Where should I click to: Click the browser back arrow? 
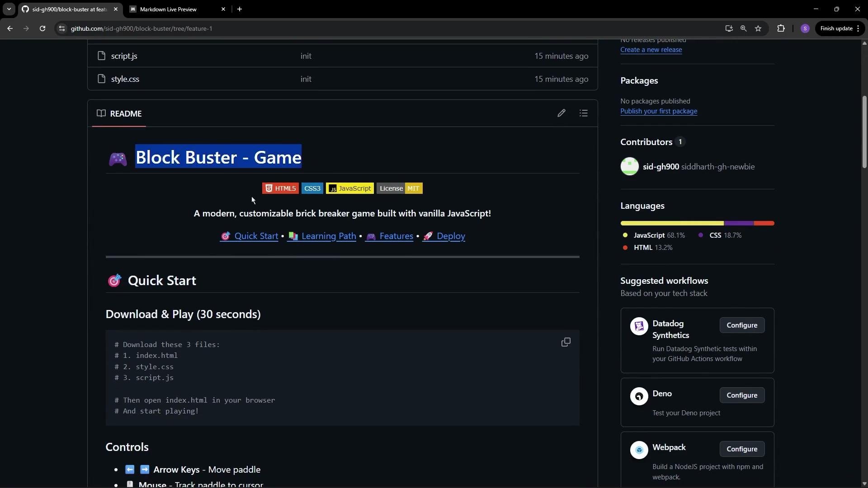(x=10, y=28)
